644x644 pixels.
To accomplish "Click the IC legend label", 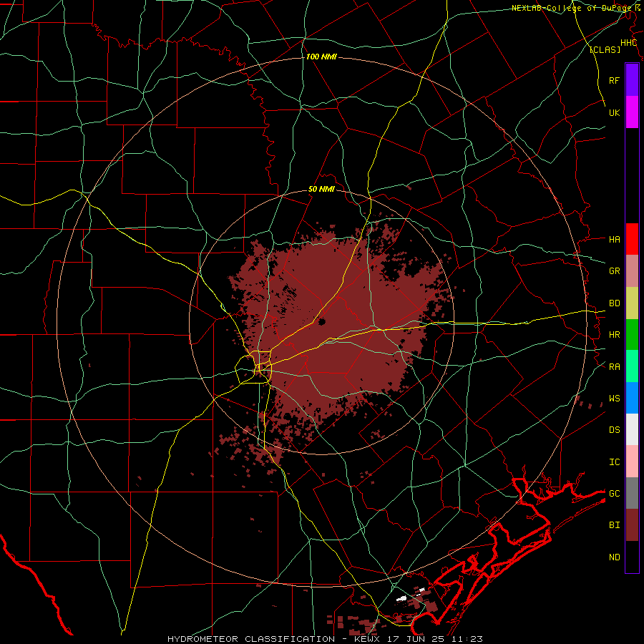I will coord(614,462).
